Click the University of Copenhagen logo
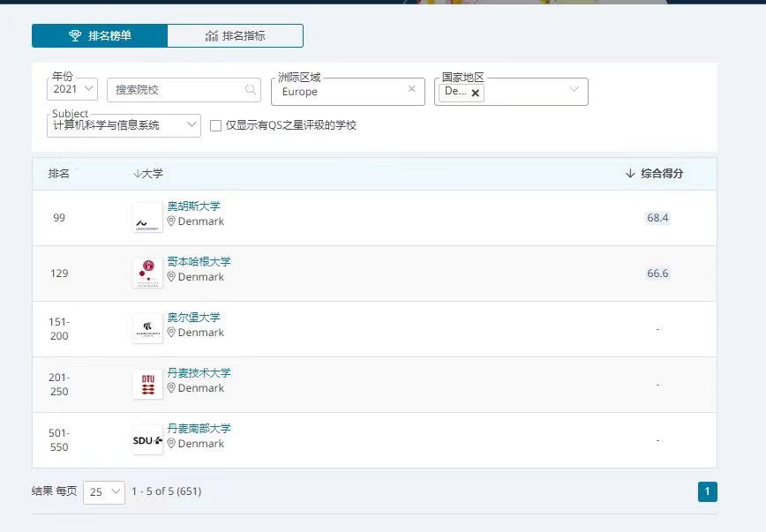The width and height of the screenshot is (766, 532). pyautogui.click(x=147, y=273)
